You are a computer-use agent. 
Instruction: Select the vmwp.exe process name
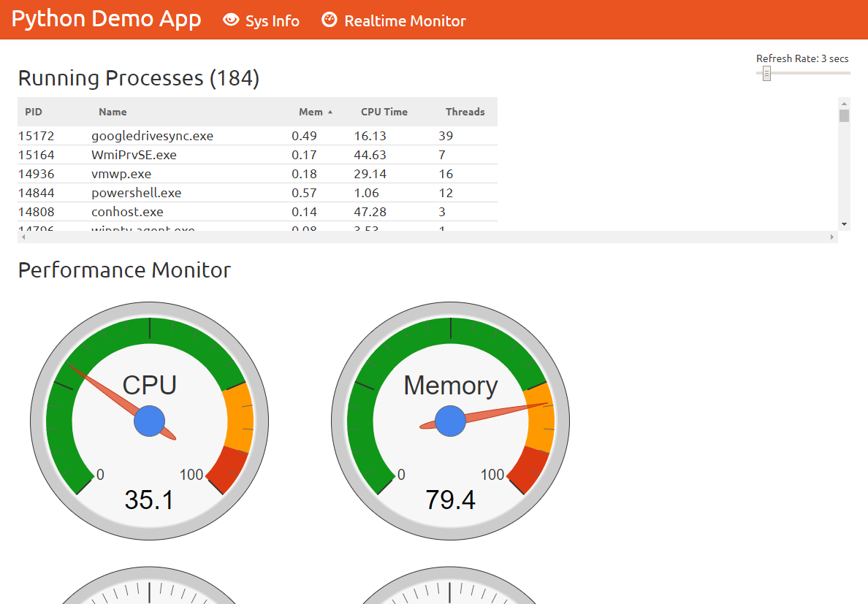pyautogui.click(x=121, y=174)
